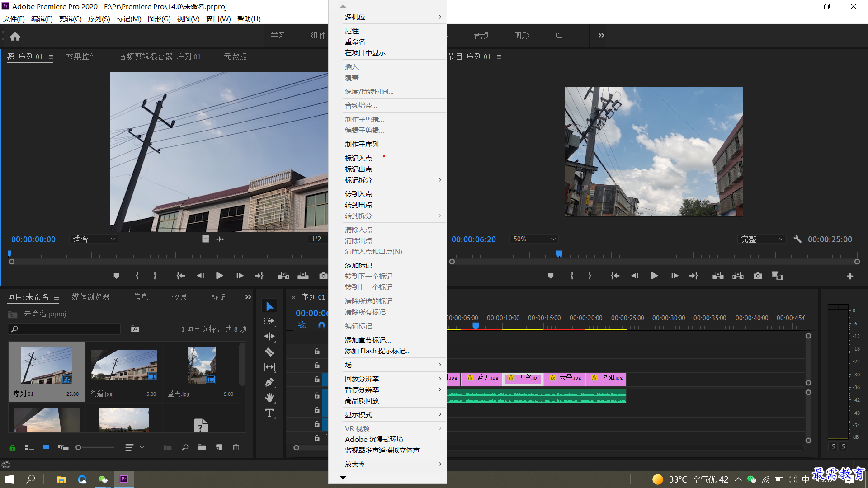This screenshot has height=488, width=868.
Task: Click the New Bin folder icon in project panel
Action: (x=202, y=447)
